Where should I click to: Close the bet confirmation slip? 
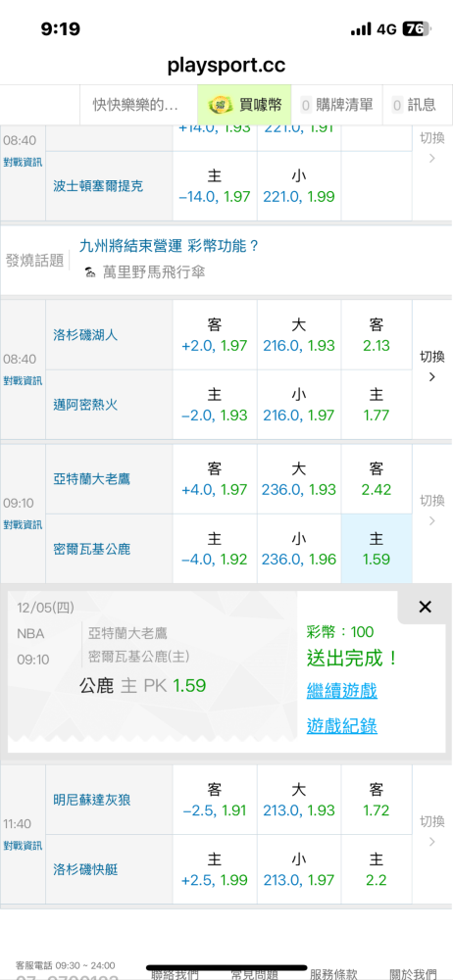point(425,607)
